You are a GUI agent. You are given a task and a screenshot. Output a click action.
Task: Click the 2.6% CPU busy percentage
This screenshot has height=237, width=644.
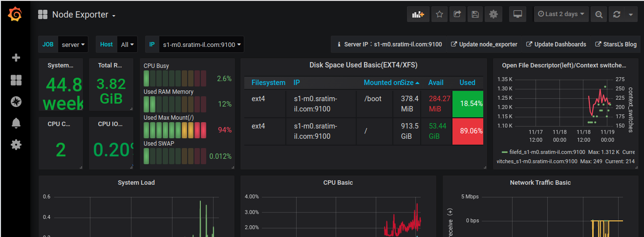pos(224,78)
